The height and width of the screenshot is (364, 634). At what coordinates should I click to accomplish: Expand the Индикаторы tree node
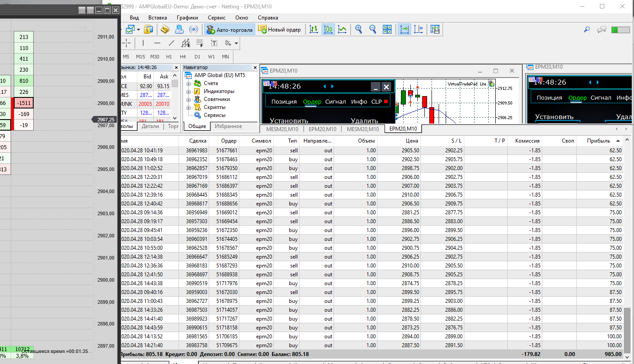(189, 91)
